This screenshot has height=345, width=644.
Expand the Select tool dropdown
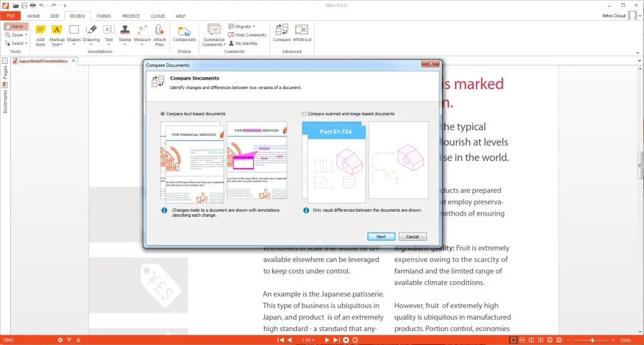[x=27, y=43]
